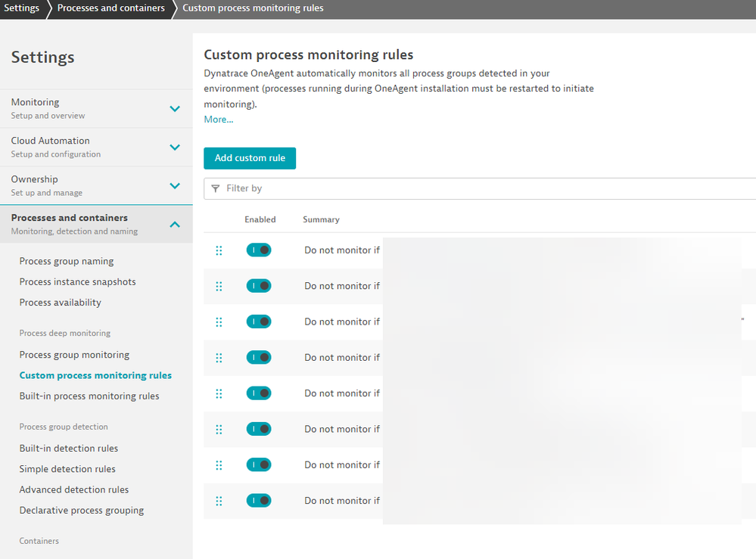Image resolution: width=756 pixels, height=559 pixels.
Task: Click drag handle icon of last rule
Action: pos(219,501)
